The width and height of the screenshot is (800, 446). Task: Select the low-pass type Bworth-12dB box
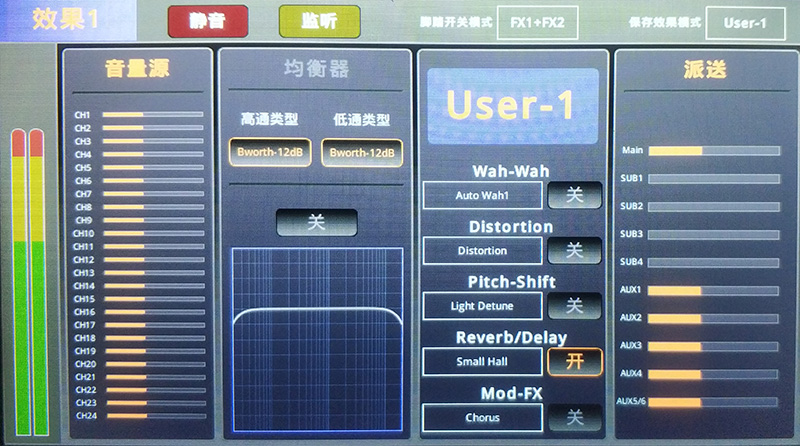362,153
